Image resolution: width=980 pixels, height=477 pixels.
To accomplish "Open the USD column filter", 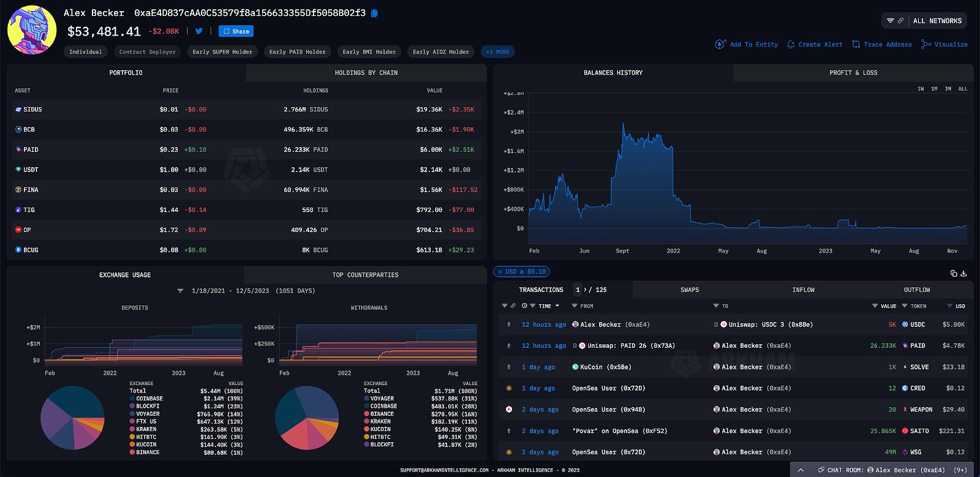I will point(950,306).
